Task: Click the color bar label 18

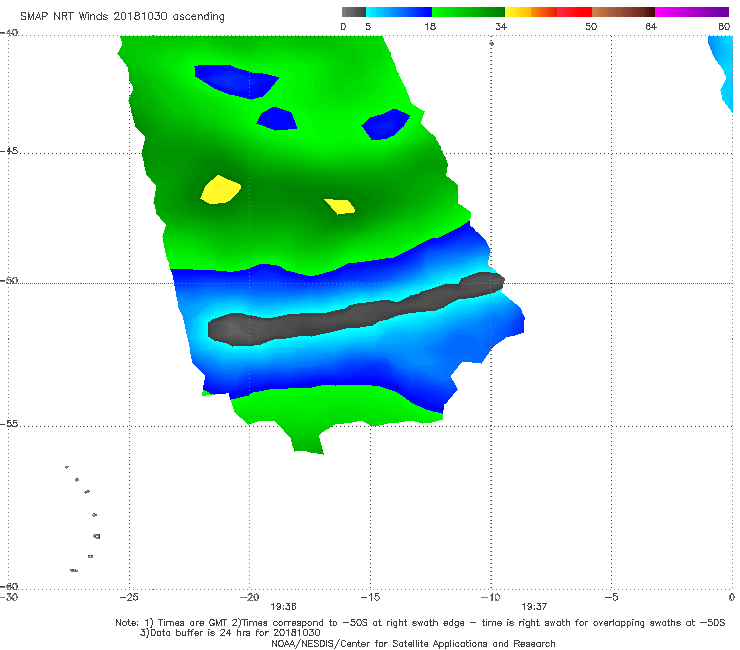Action: [x=430, y=26]
